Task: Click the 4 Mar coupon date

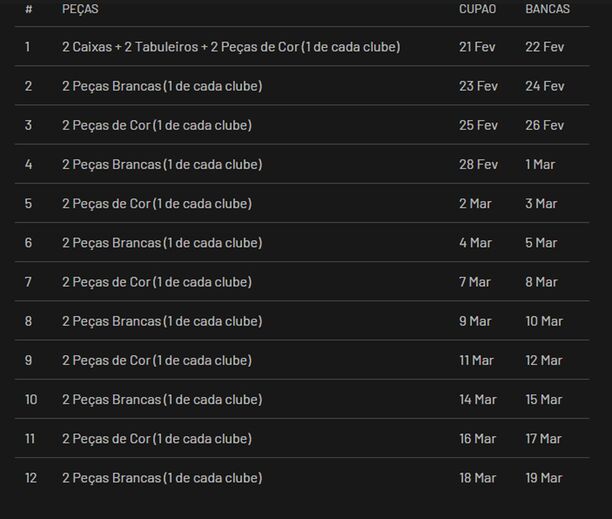Action: point(475,243)
